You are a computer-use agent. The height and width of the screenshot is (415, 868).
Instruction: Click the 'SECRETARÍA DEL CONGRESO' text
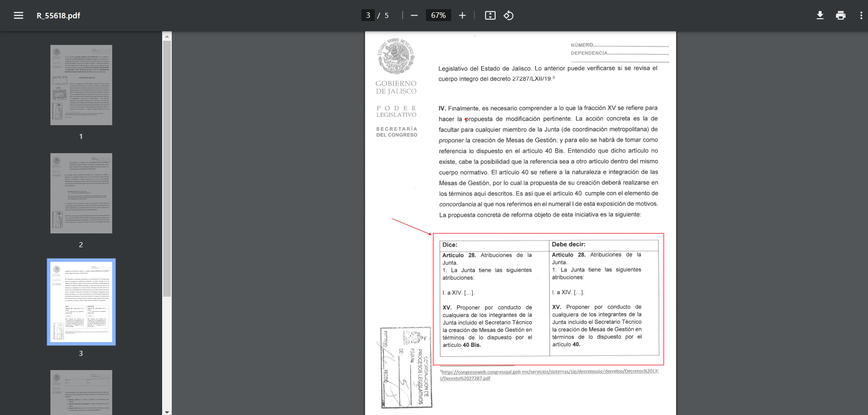tap(397, 132)
